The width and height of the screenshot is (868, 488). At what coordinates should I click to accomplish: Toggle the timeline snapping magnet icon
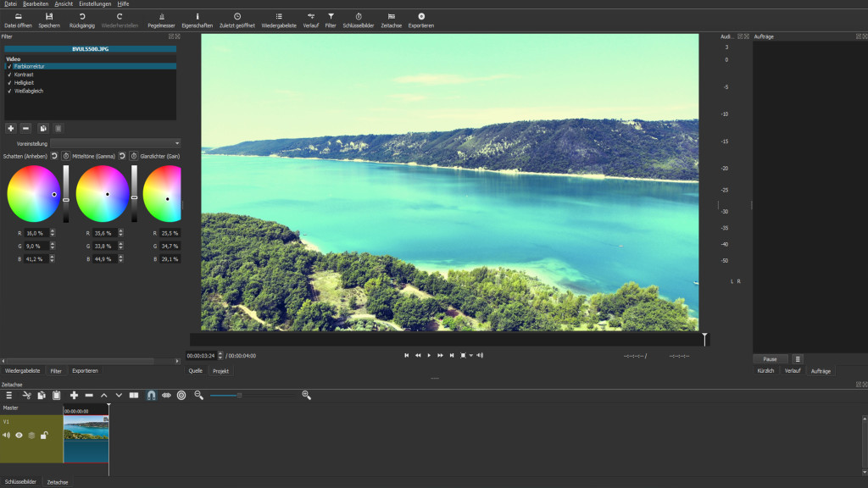tap(151, 395)
